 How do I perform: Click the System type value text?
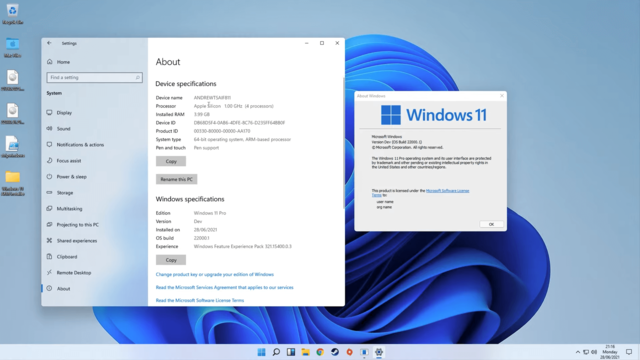[242, 140]
